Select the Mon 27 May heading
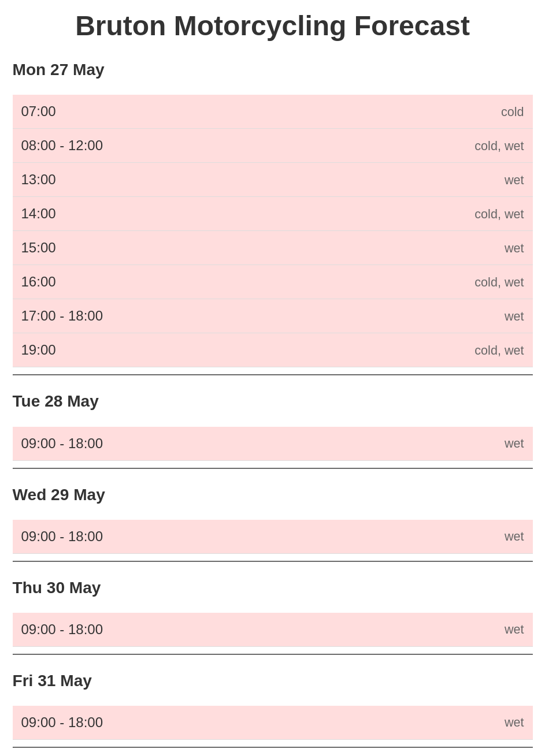 58,70
